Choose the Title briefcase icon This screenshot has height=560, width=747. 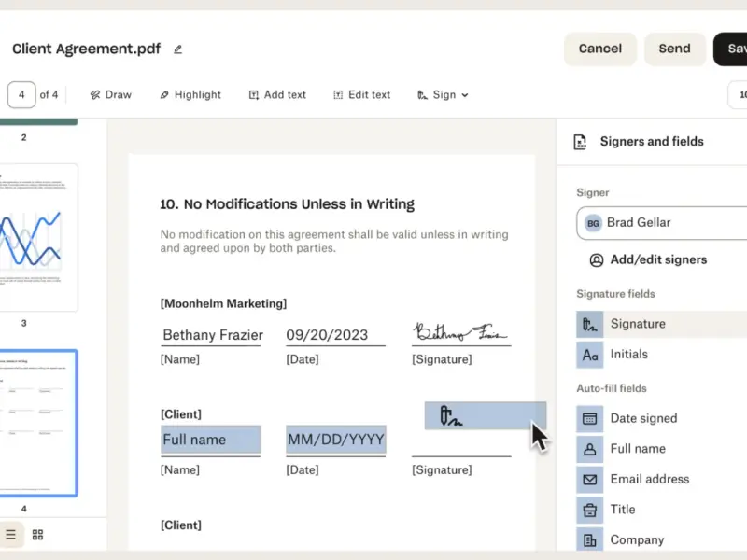590,510
